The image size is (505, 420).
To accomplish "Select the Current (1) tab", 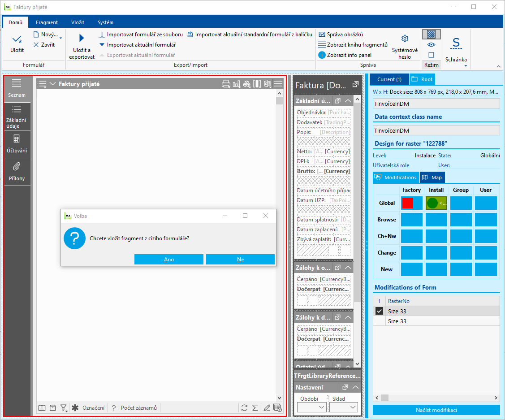I will click(x=389, y=79).
